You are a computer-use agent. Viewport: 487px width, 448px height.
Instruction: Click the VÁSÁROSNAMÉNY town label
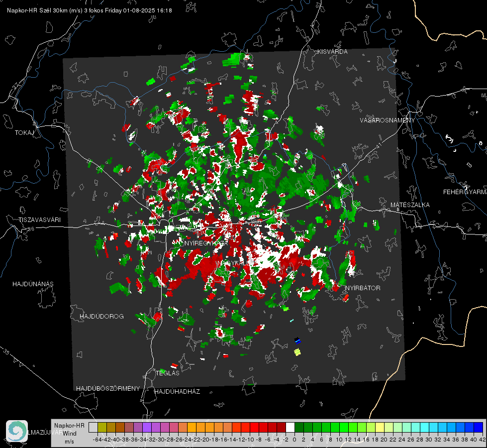(x=388, y=120)
